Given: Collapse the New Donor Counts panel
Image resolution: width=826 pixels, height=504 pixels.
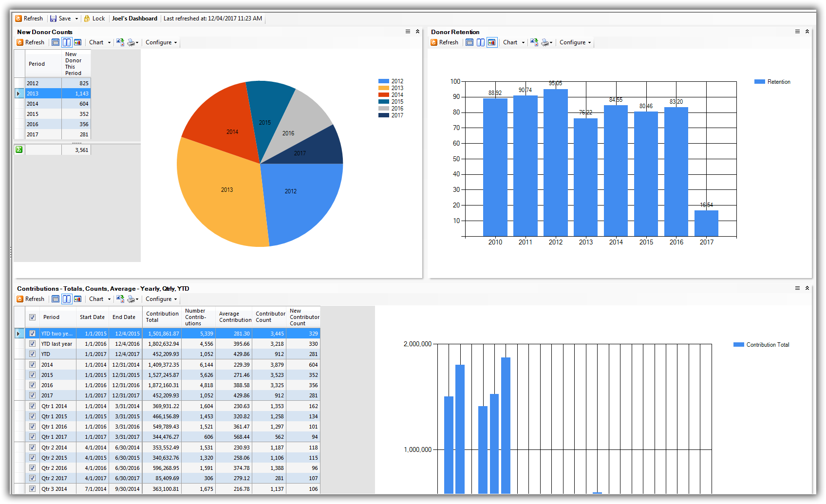Looking at the screenshot, I should click(x=417, y=32).
